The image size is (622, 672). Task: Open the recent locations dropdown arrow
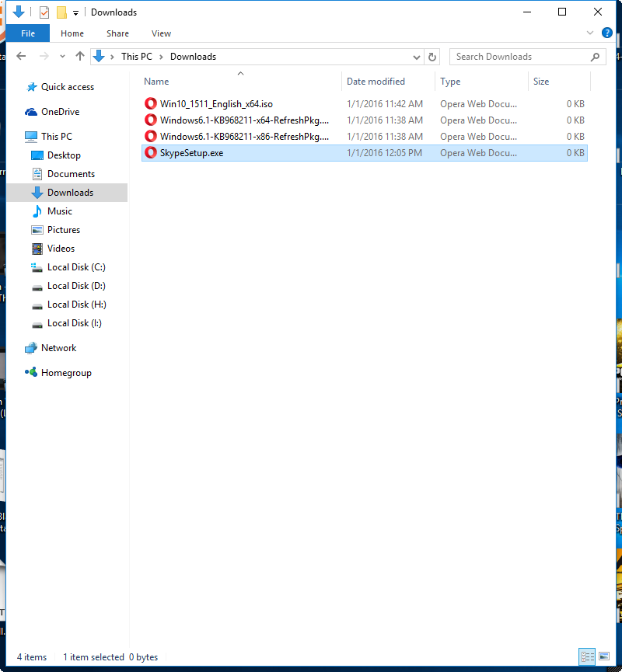coord(62,56)
